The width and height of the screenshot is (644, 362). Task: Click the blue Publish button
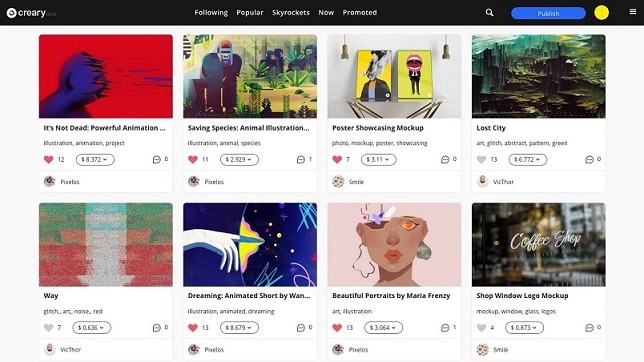pyautogui.click(x=548, y=13)
